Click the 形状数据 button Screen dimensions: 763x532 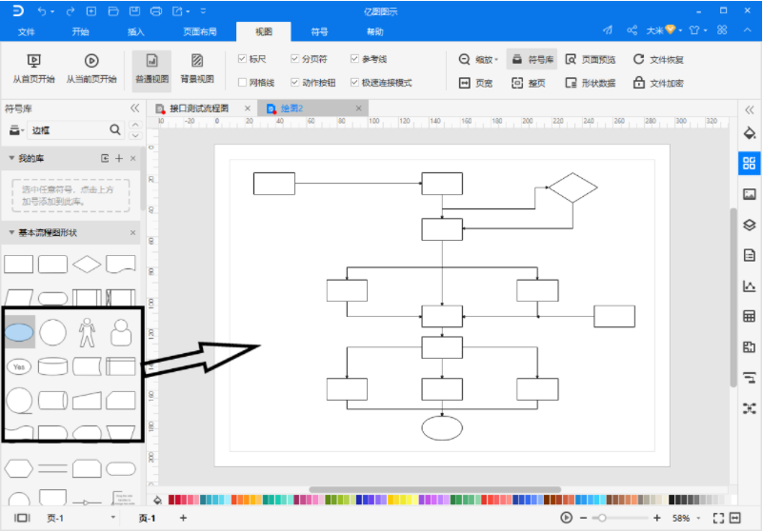tap(592, 83)
